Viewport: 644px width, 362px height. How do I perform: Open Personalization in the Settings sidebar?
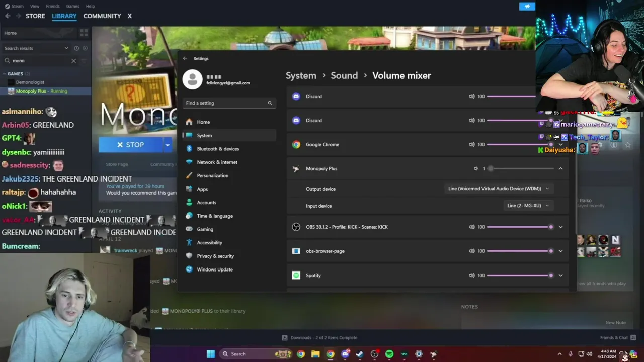[229, 176]
